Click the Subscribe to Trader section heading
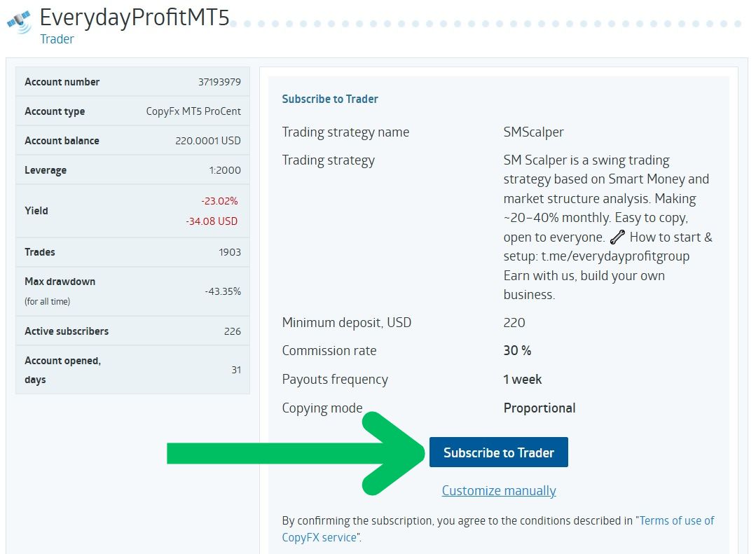The image size is (756, 554). click(x=330, y=99)
